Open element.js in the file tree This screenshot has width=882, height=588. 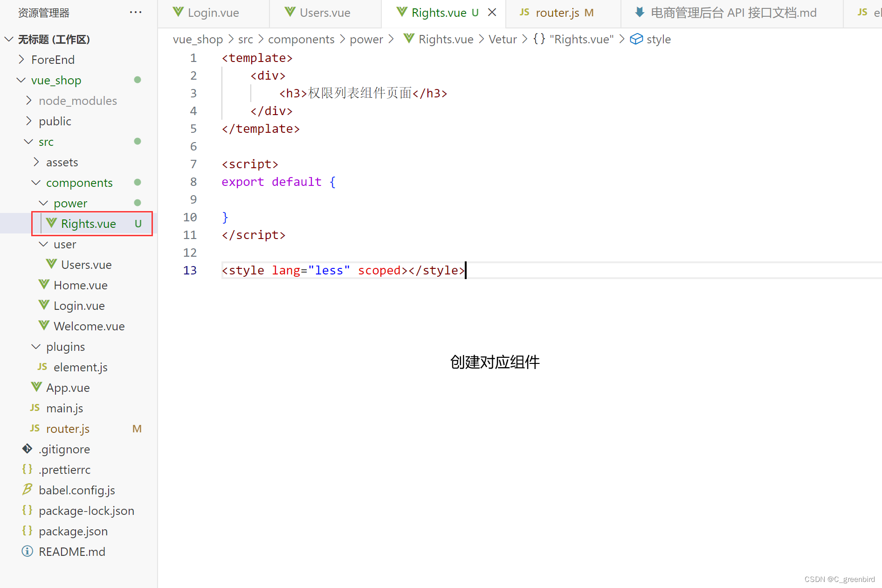[x=81, y=367]
